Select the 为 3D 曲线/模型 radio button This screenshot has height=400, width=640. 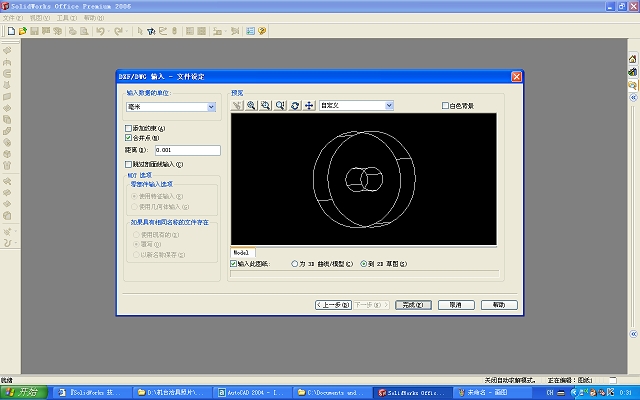pyautogui.click(x=294, y=264)
